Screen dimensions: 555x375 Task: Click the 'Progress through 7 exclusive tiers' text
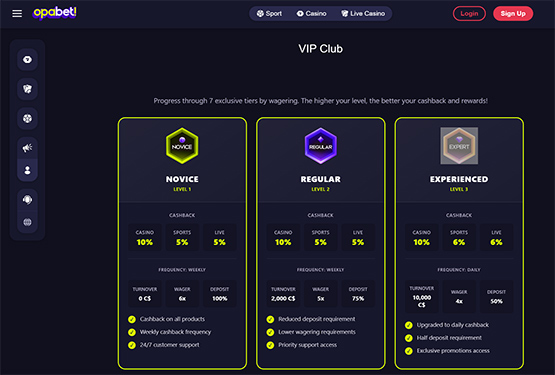[x=320, y=101]
